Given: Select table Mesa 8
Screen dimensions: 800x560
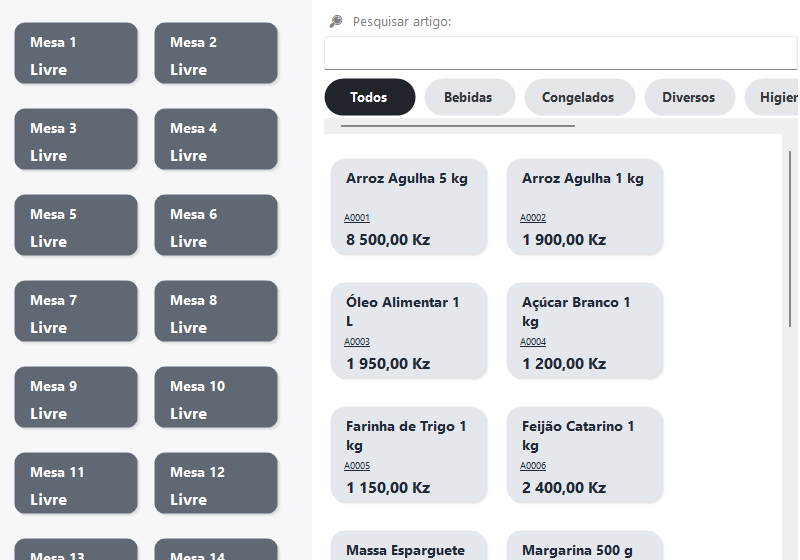Looking at the screenshot, I should coord(216,311).
